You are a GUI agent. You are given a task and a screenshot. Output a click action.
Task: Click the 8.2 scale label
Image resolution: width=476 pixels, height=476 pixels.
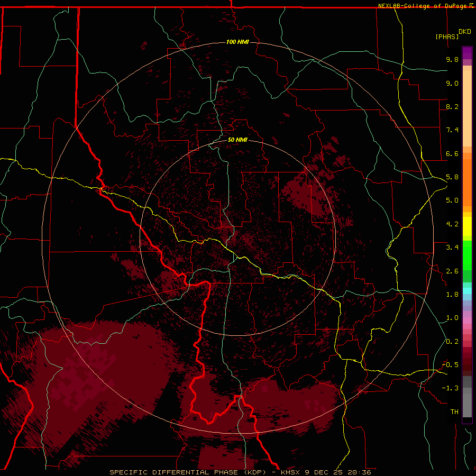[x=452, y=106]
